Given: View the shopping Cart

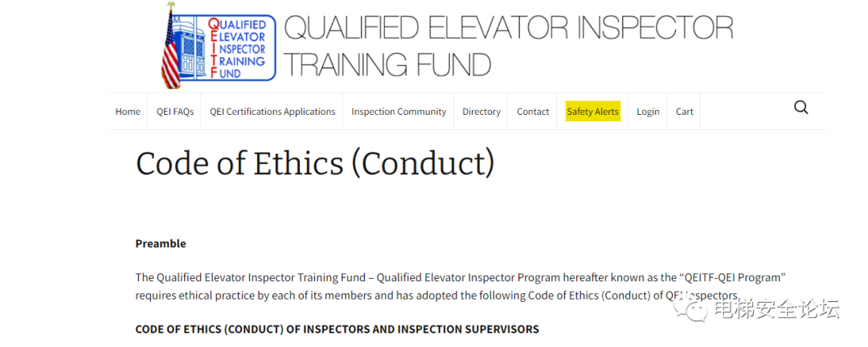Looking at the screenshot, I should click(x=684, y=111).
